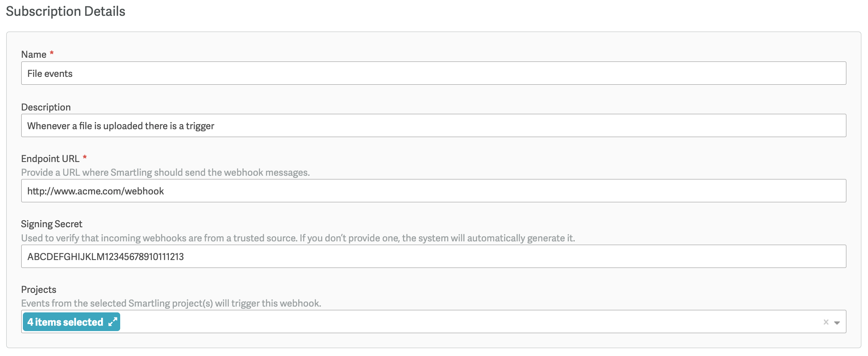Screen dimensions: 868x356
Task: Click the Signing Secret label text
Action: click(52, 223)
